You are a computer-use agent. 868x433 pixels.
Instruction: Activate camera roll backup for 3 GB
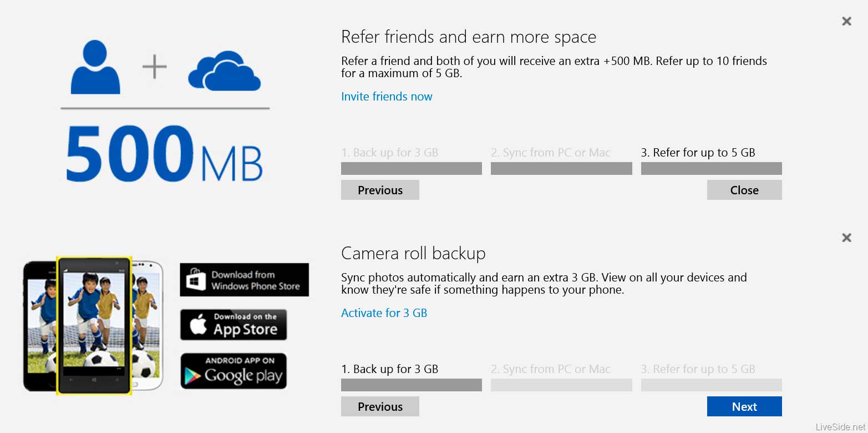coord(384,313)
